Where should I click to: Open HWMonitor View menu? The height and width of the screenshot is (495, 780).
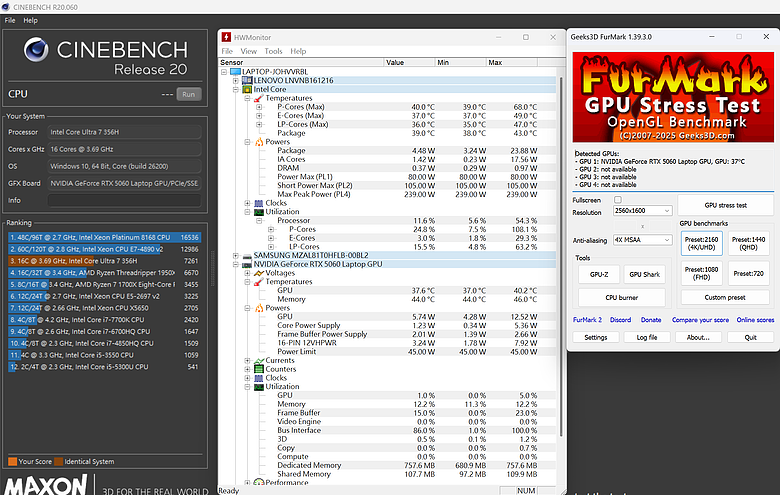[249, 51]
